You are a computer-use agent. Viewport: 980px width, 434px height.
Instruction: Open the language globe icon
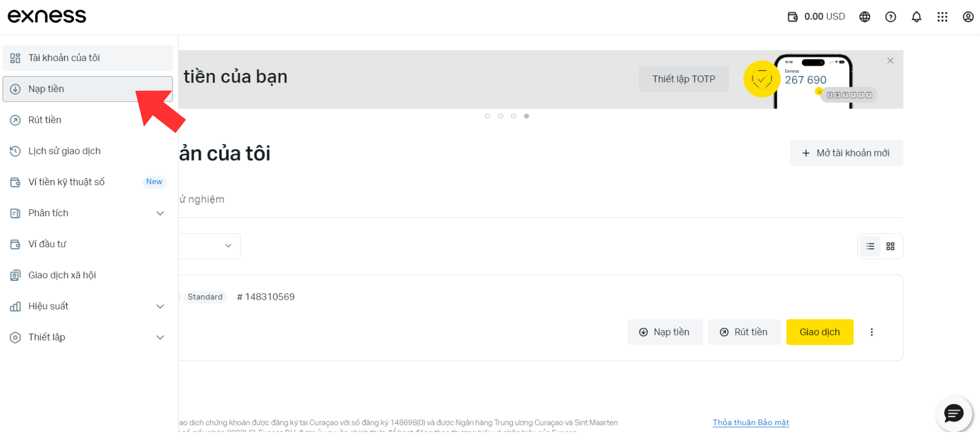tap(865, 17)
